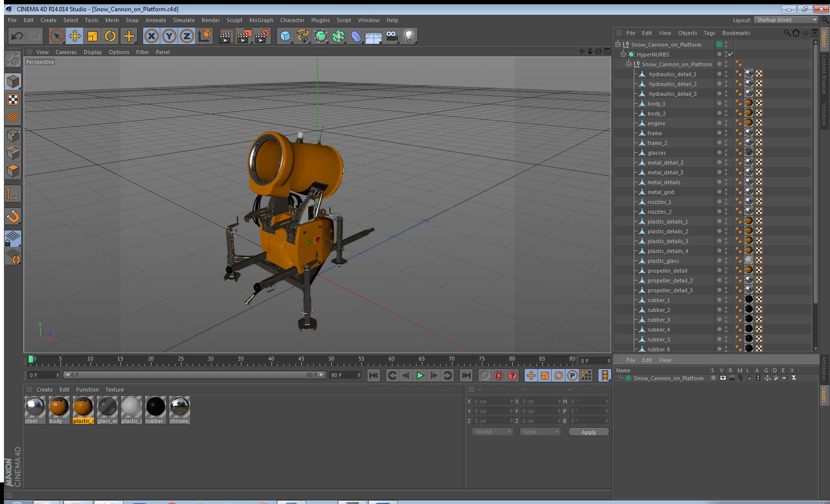The image size is (830, 504).
Task: Activate the Rotate tool
Action: [x=111, y=36]
